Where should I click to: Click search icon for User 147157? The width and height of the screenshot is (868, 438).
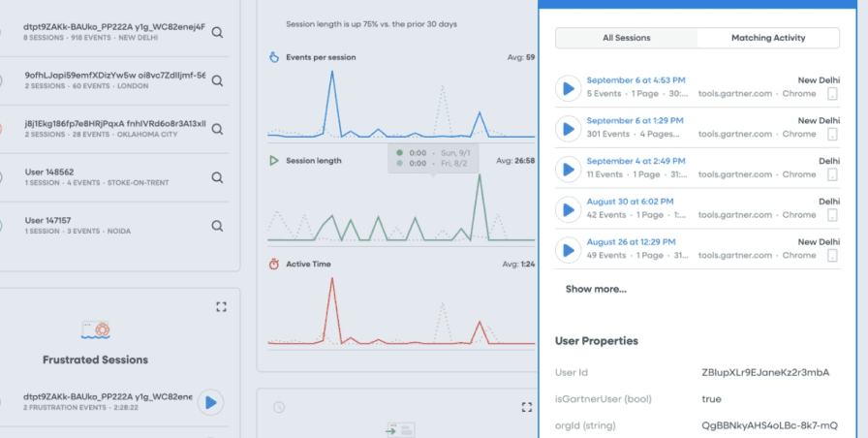(x=217, y=226)
